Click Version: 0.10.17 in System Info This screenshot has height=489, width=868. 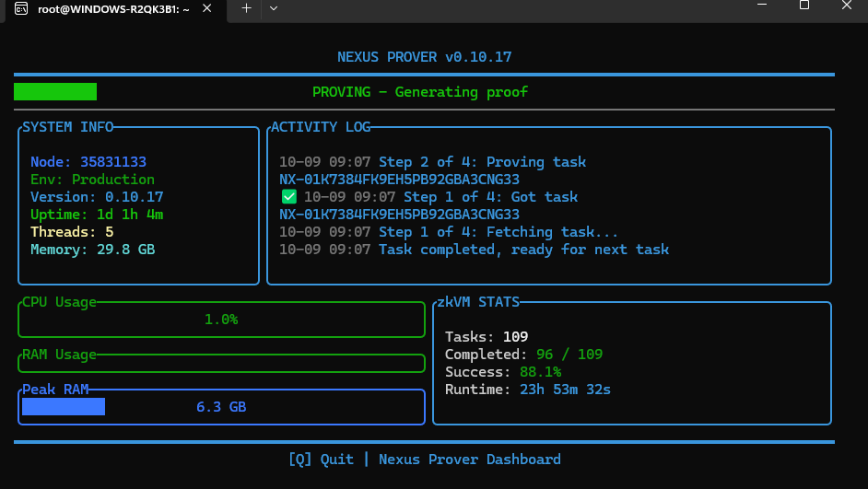click(x=97, y=197)
